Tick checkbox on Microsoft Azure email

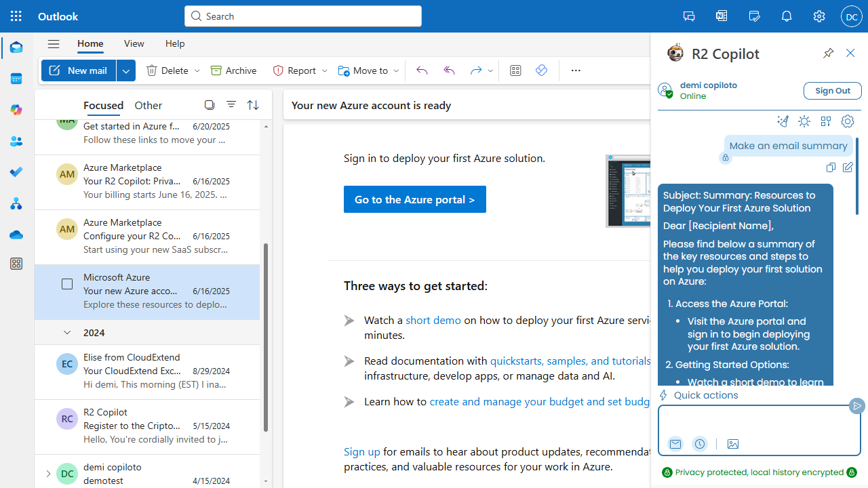(x=67, y=284)
